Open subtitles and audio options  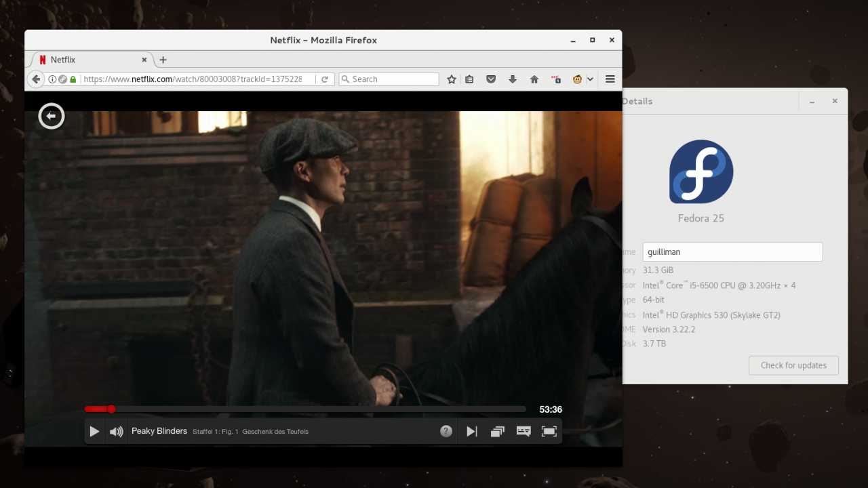click(524, 431)
